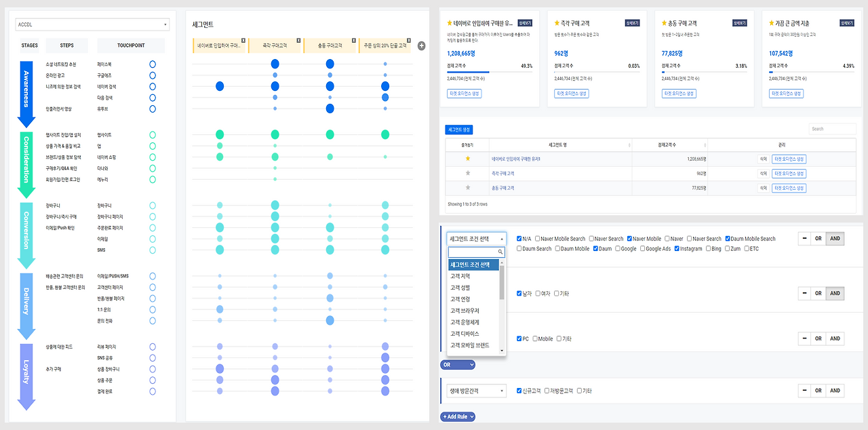Image resolution: width=868 pixels, height=430 pixels.
Task: Open the Add Rule dropdown
Action: click(x=458, y=416)
